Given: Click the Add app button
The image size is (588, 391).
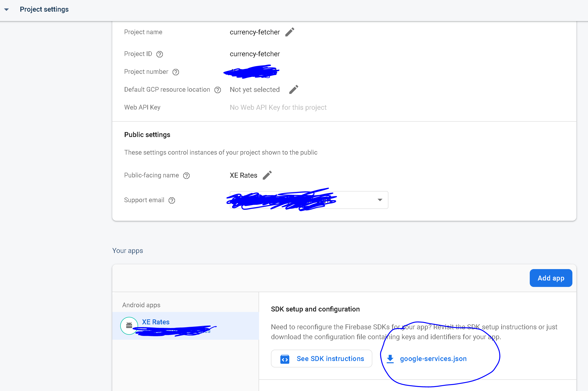Looking at the screenshot, I should point(551,278).
